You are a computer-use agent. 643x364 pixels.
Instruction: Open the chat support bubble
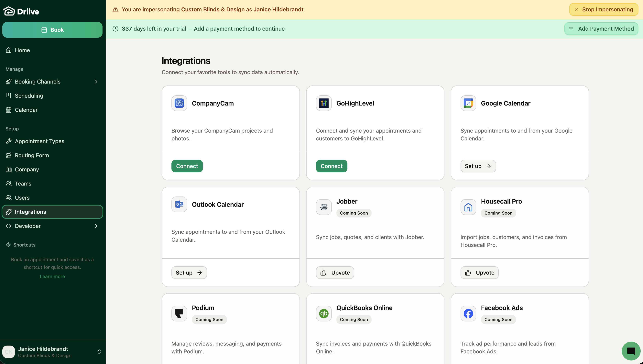pos(631,351)
